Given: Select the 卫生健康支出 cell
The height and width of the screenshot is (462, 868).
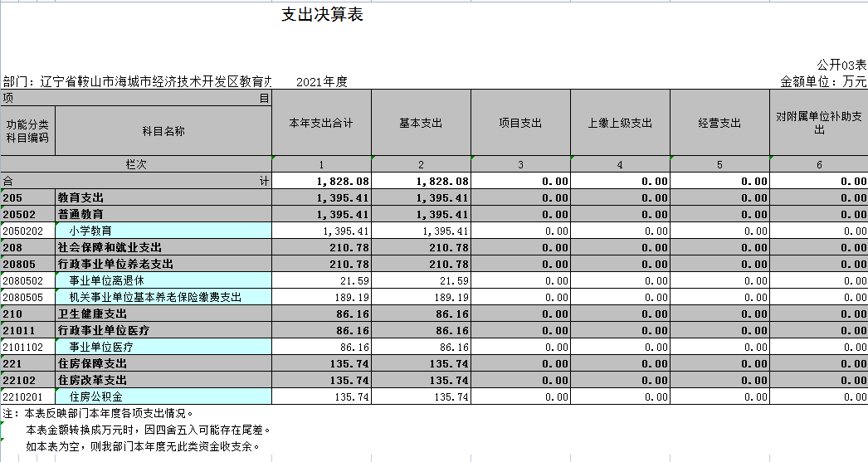Looking at the screenshot, I should tap(163, 314).
